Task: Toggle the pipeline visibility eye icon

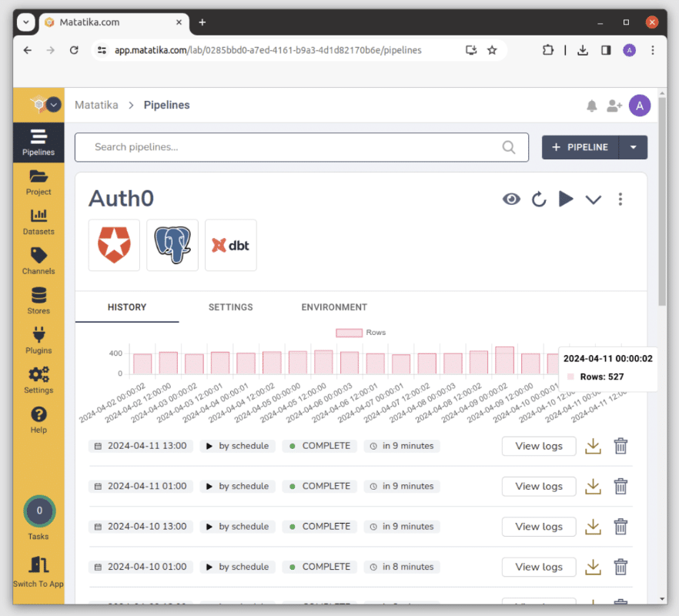Action: tap(511, 199)
